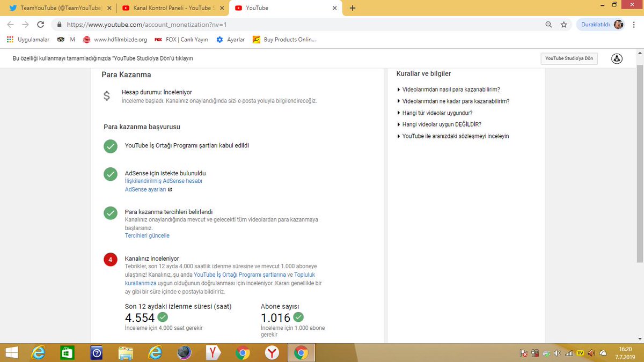Bookmark this page with the star
The image size is (644, 362).
tap(563, 25)
